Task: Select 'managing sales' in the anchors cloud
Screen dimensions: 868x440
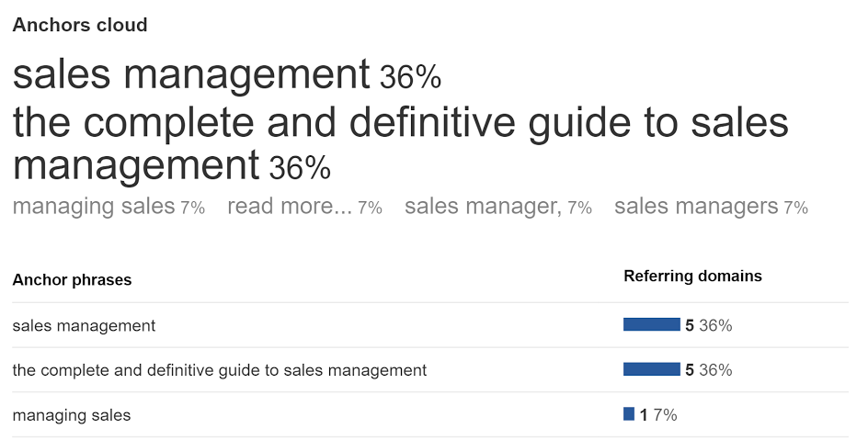Action: [93, 207]
